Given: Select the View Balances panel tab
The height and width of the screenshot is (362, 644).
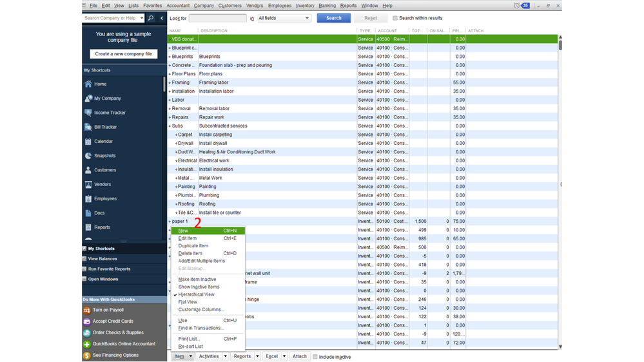Looking at the screenshot, I should 124,259.
